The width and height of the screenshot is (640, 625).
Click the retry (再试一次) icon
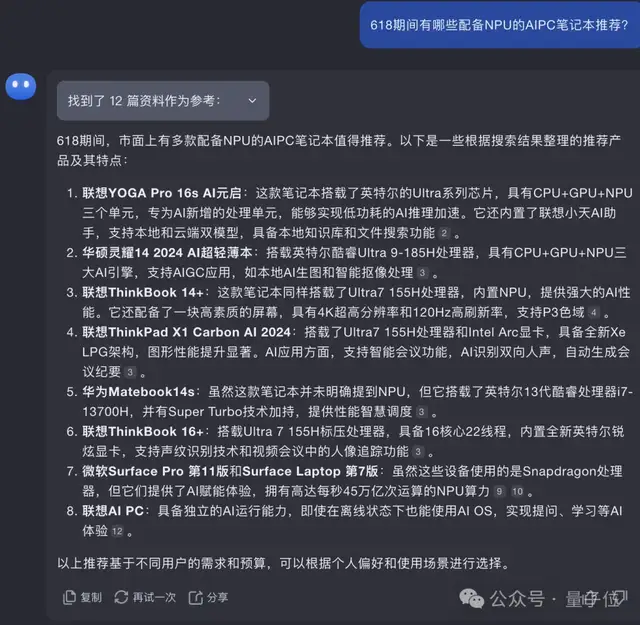[x=121, y=597]
